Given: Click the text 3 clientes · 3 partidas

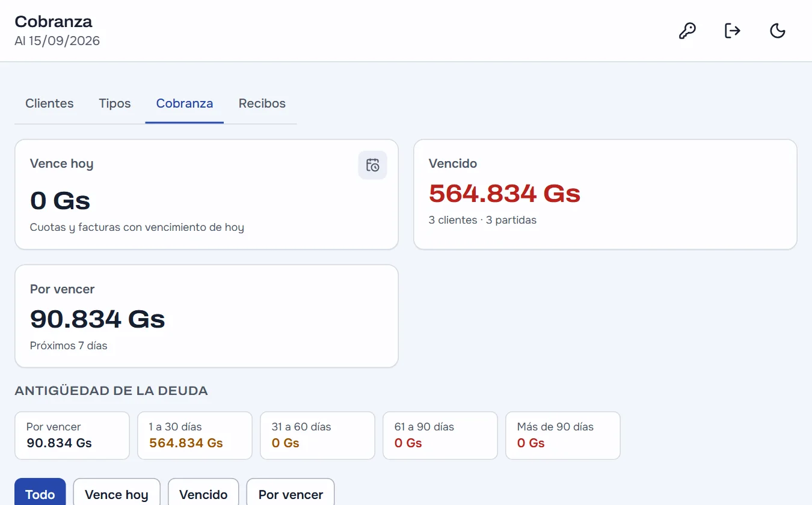Looking at the screenshot, I should (482, 220).
